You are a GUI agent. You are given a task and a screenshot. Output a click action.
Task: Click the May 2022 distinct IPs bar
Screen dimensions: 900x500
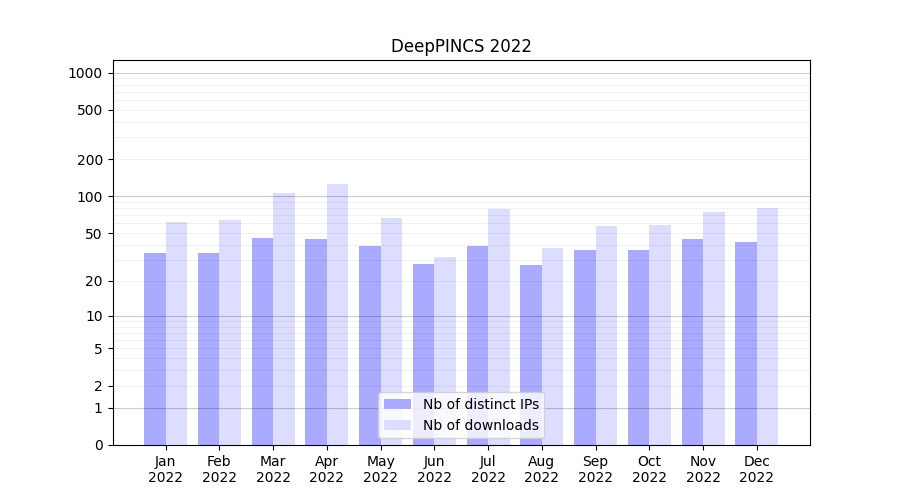(370, 345)
